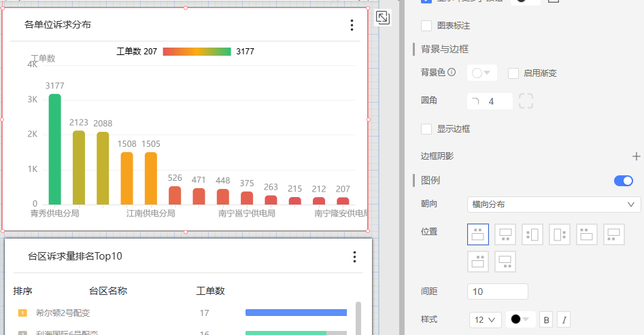Click the expand chart icon beside the chart
This screenshot has height=335, width=644.
(383, 18)
